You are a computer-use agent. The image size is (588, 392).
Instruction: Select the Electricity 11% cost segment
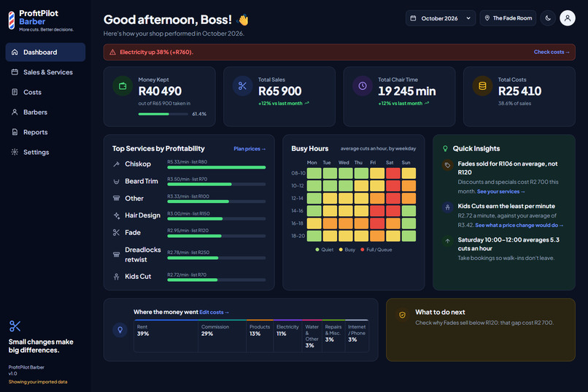click(x=287, y=336)
